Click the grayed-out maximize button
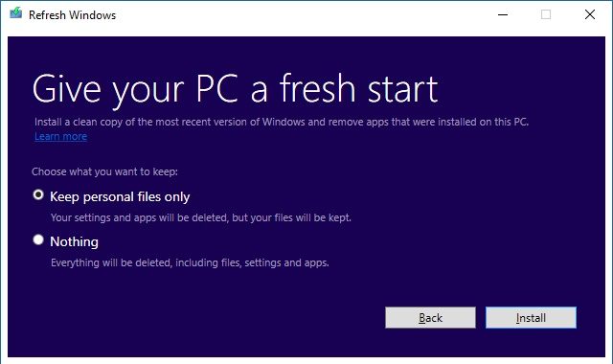The image size is (613, 364). [546, 15]
